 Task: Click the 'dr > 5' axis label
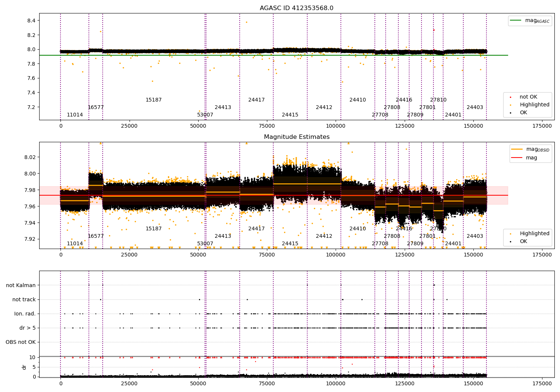pos(28,328)
